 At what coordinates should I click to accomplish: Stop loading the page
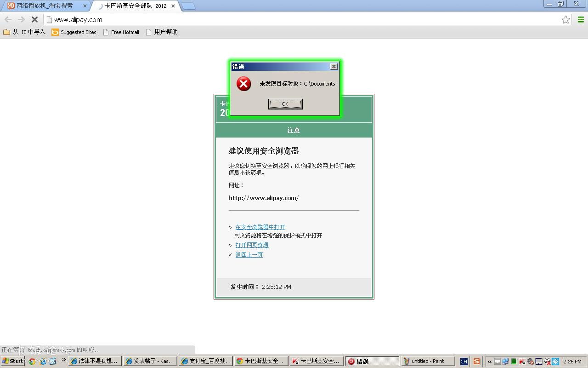coord(34,19)
